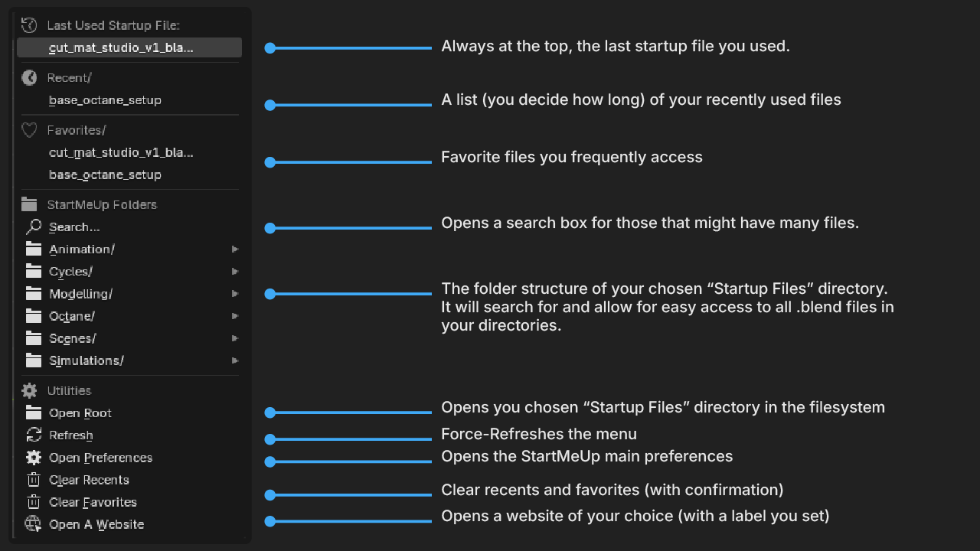Expand the Animation/ submenu arrow

pyautogui.click(x=235, y=249)
